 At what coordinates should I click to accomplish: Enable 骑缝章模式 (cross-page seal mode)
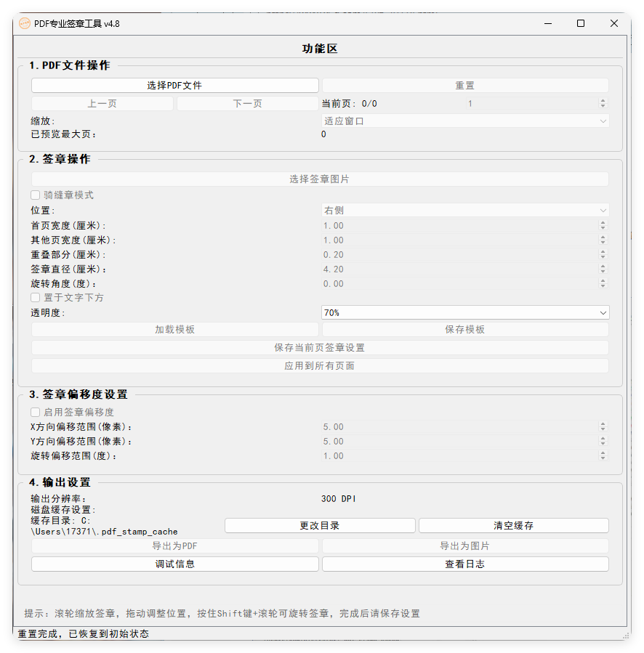(x=35, y=195)
